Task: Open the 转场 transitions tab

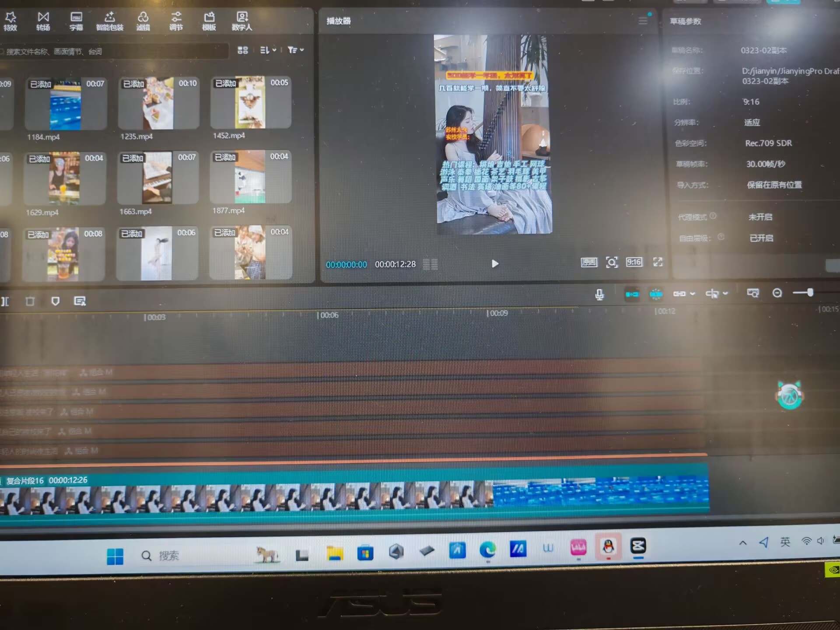Action: point(43,21)
